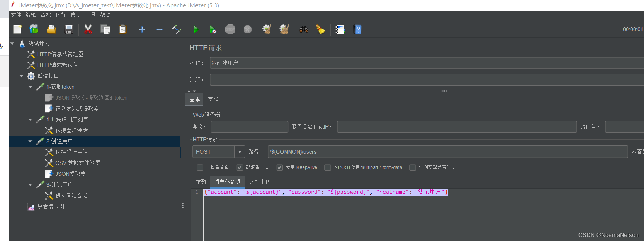Screen dimensions: 644x241
Task: Open the Templates icon in toolbar
Action: pyautogui.click(x=34, y=29)
